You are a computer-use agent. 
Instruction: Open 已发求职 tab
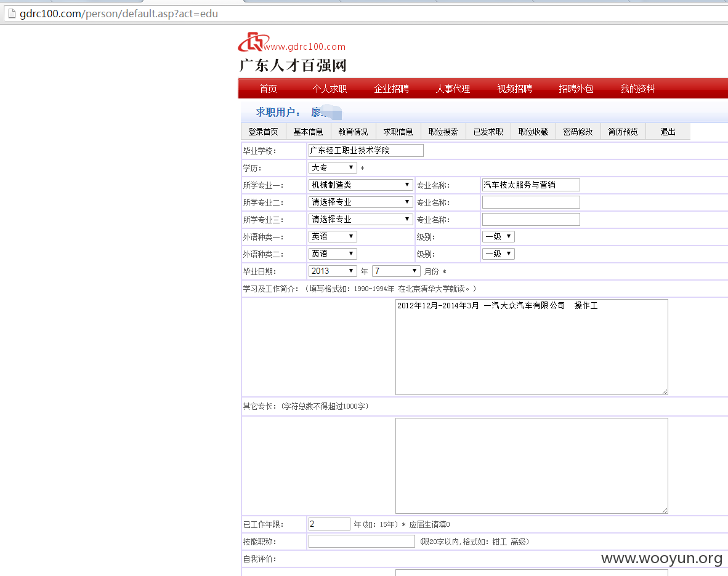488,132
